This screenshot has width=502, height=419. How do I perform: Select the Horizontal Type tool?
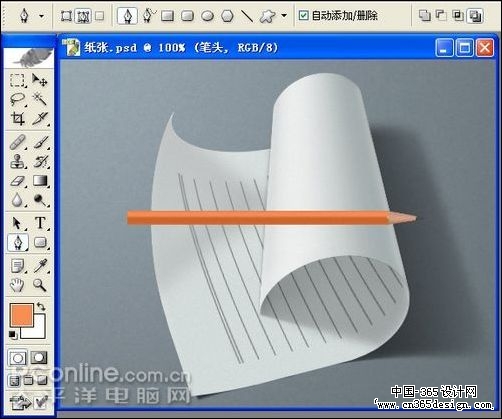[x=40, y=223]
